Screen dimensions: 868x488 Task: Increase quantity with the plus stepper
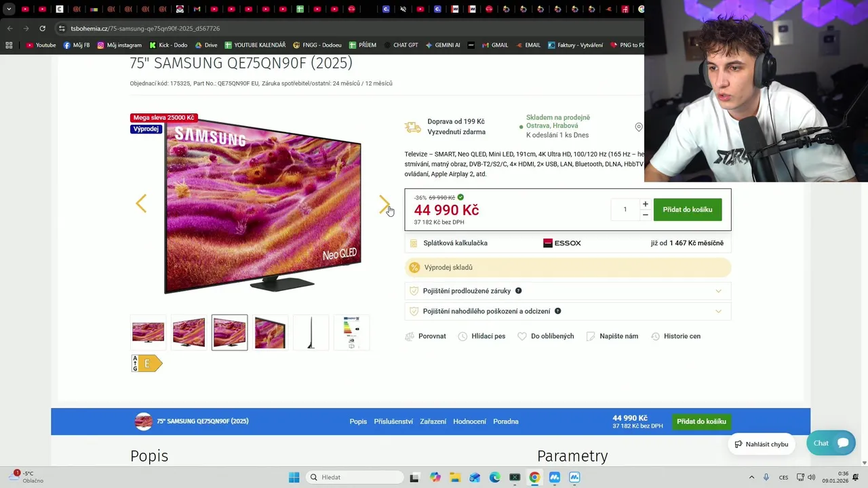click(645, 204)
